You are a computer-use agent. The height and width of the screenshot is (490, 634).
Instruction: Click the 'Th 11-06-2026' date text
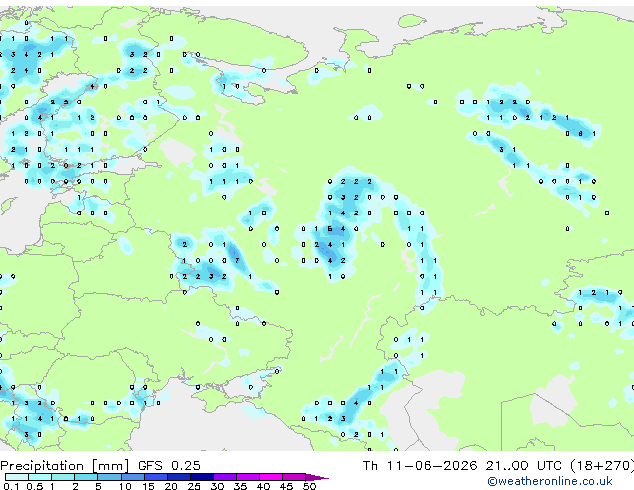tap(420, 466)
